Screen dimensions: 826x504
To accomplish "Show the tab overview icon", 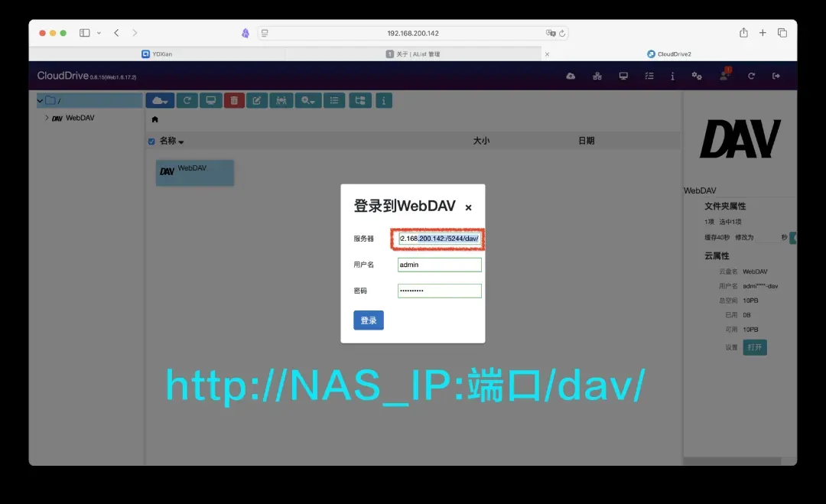I will pyautogui.click(x=782, y=33).
